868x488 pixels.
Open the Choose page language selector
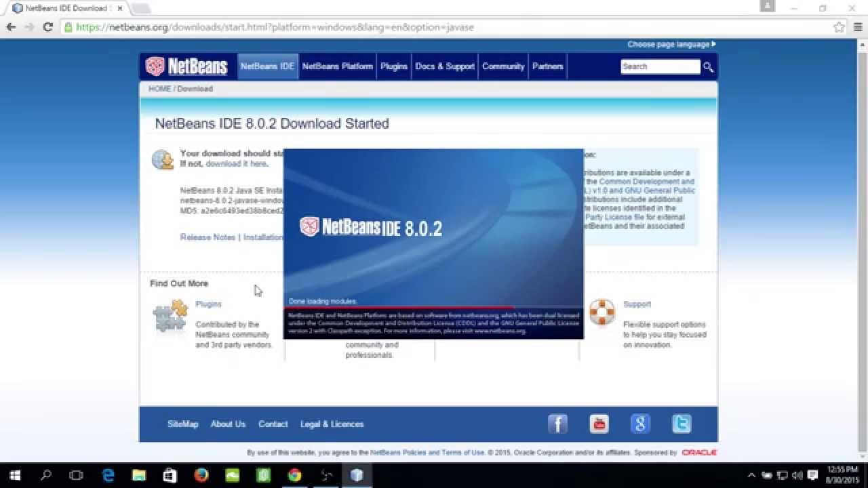click(x=671, y=44)
